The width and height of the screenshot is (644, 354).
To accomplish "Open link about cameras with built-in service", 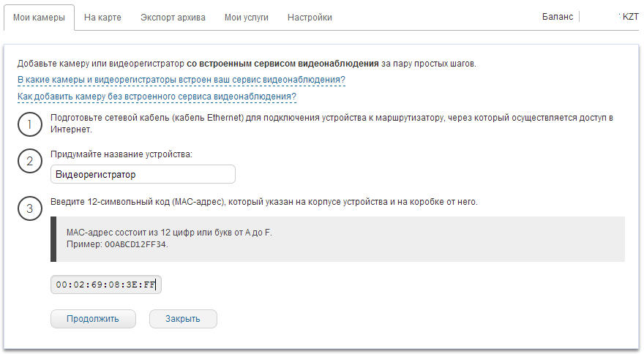I will [181, 80].
